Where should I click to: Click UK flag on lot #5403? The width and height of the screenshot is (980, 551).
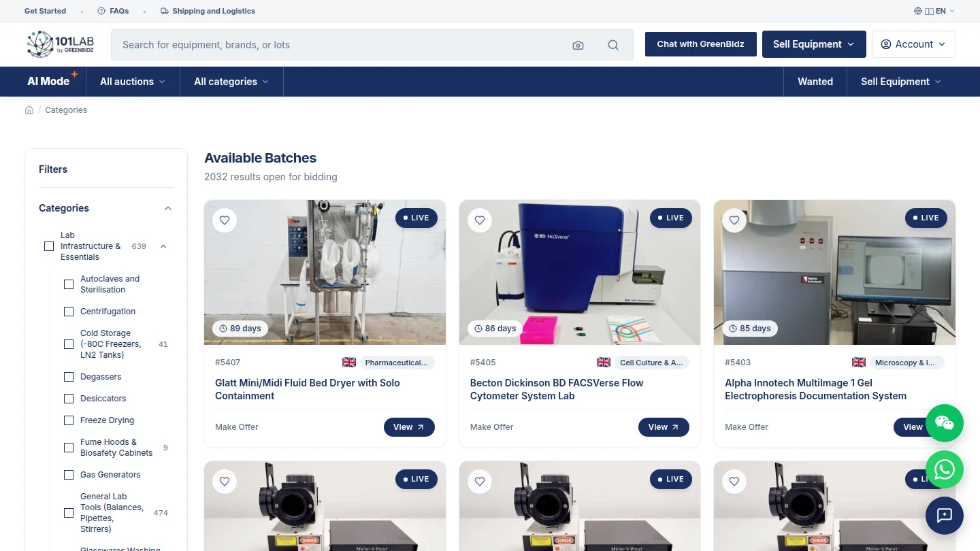(859, 363)
